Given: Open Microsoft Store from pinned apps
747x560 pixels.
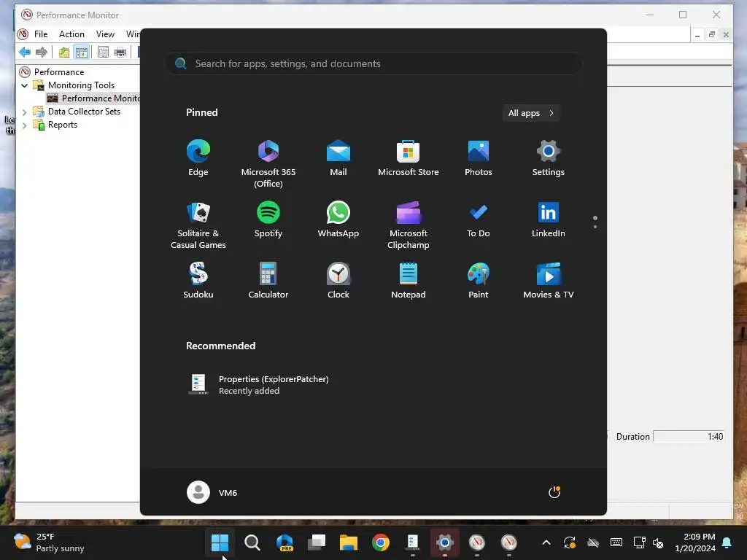Looking at the screenshot, I should coord(409,158).
